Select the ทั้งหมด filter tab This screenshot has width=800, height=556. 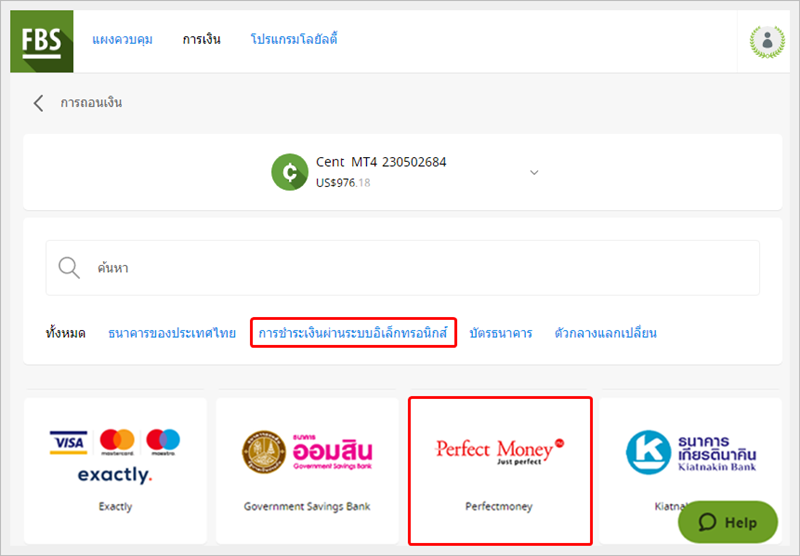coord(65,333)
